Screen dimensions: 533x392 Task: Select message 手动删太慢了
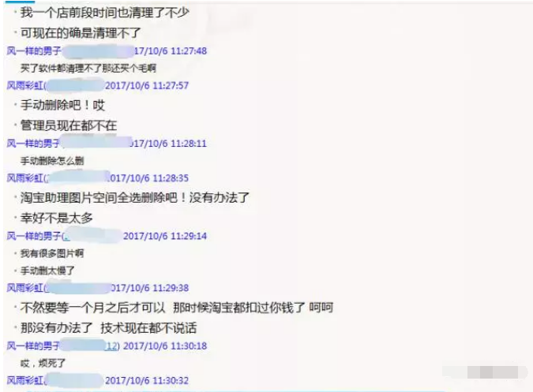click(47, 271)
